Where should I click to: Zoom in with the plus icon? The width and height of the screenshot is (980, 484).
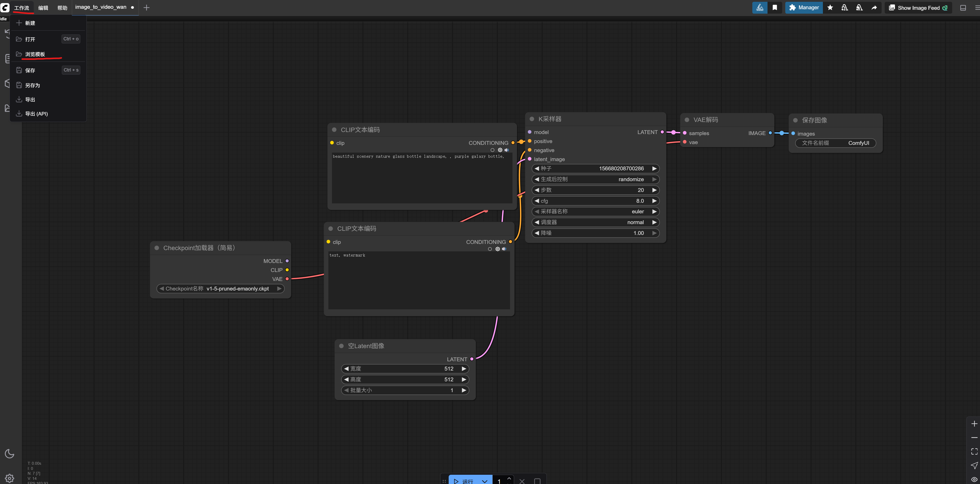[x=974, y=424]
